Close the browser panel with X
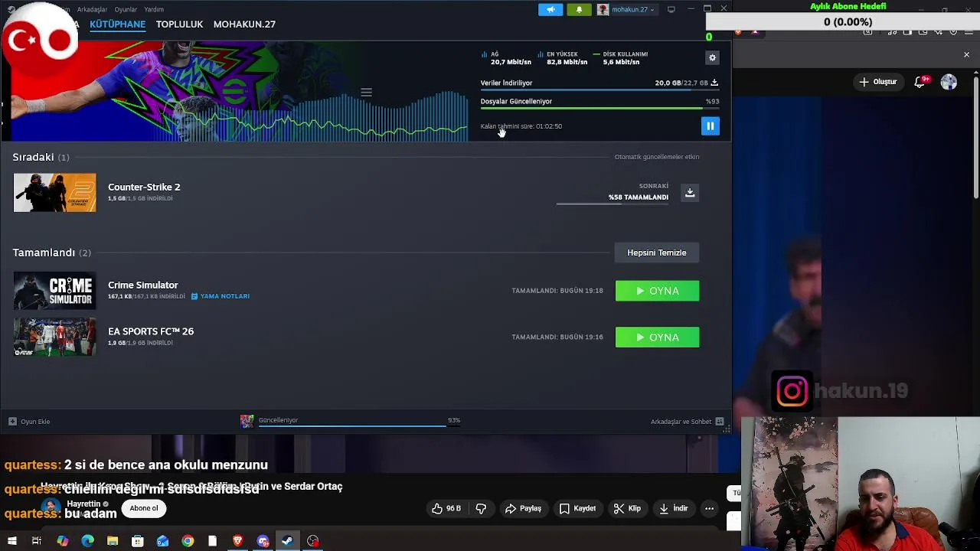 click(966, 55)
